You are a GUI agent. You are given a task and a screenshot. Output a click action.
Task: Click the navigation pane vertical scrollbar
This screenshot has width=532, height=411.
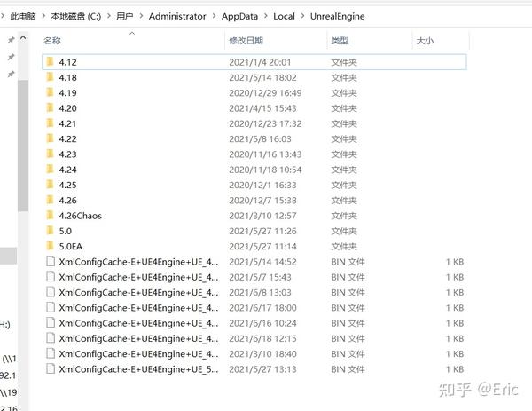pyautogui.click(x=23, y=146)
